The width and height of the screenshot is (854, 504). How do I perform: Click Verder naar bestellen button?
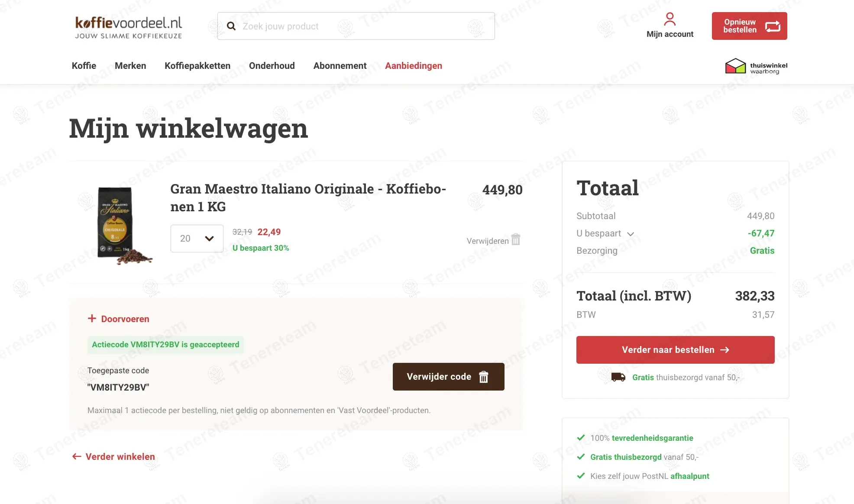click(675, 350)
